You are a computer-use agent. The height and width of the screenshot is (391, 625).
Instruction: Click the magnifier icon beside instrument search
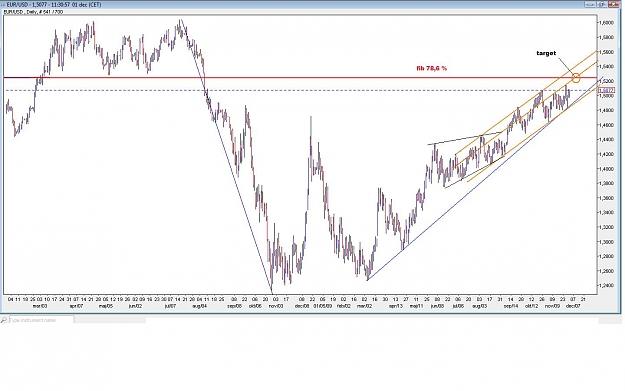click(4, 320)
